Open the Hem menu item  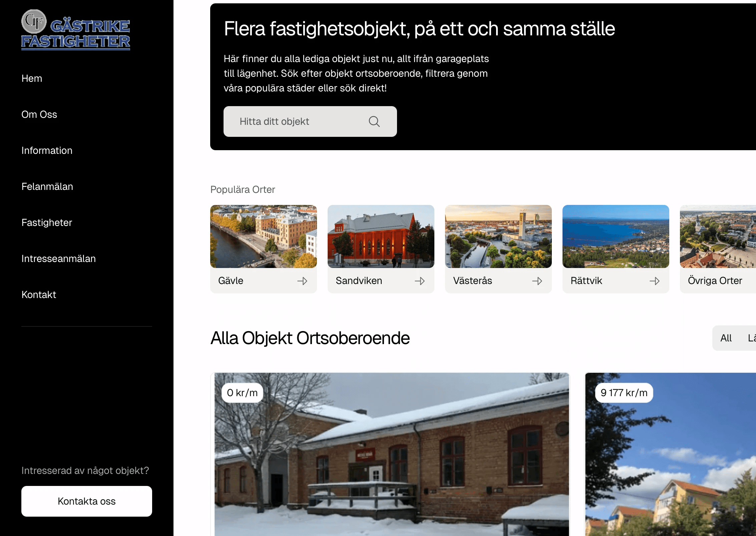point(32,78)
